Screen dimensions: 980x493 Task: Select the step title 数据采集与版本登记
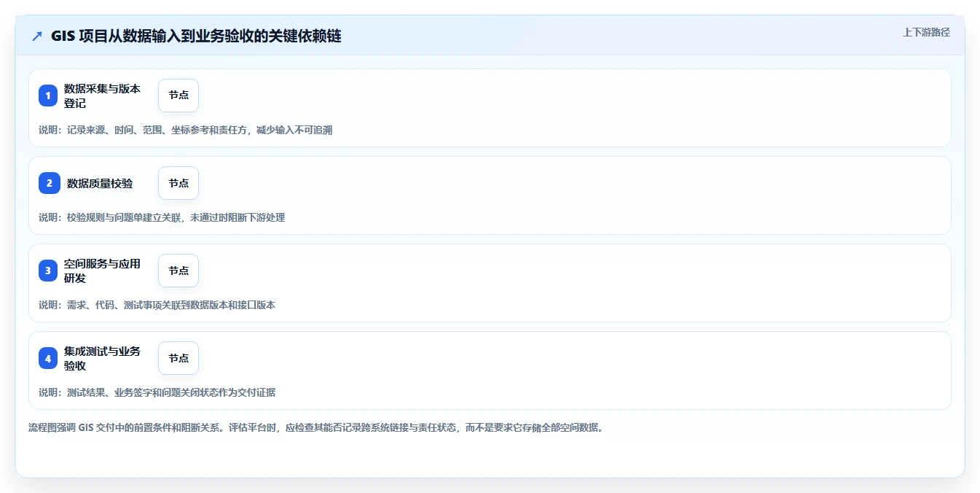102,96
